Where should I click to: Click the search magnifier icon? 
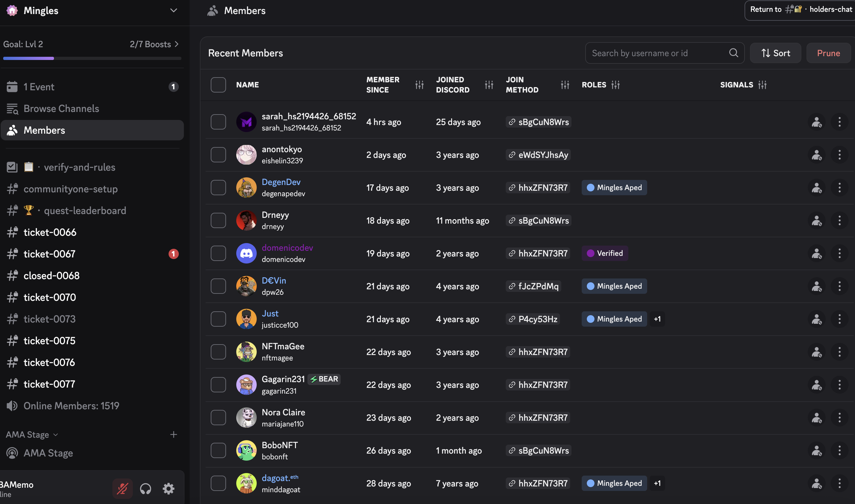pyautogui.click(x=733, y=53)
